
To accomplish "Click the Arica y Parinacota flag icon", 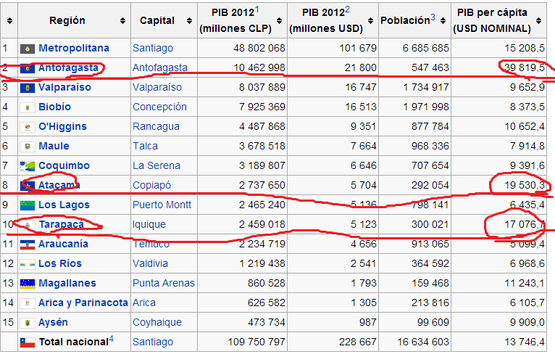I will click(27, 303).
